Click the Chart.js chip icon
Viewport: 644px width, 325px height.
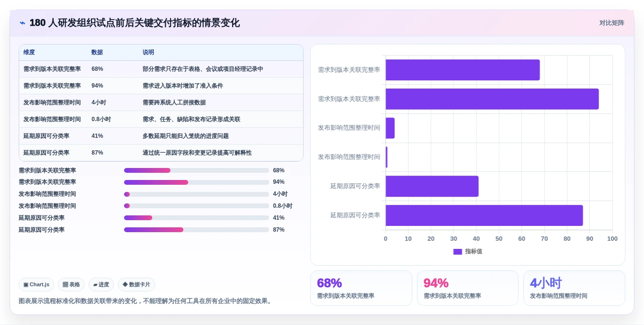(x=26, y=284)
